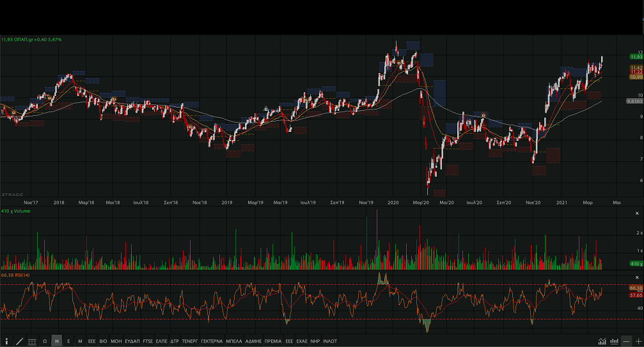This screenshot has width=644, height=347.
Task: Zoom out with the minus icon
Action: tap(626, 341)
